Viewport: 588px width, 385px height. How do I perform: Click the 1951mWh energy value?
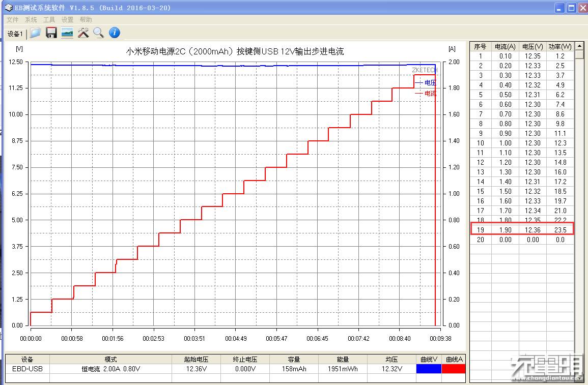343,369
